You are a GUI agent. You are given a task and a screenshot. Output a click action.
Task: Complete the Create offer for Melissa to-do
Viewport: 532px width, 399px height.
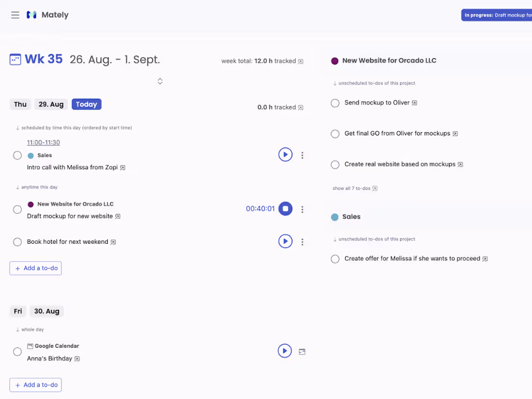tap(335, 259)
